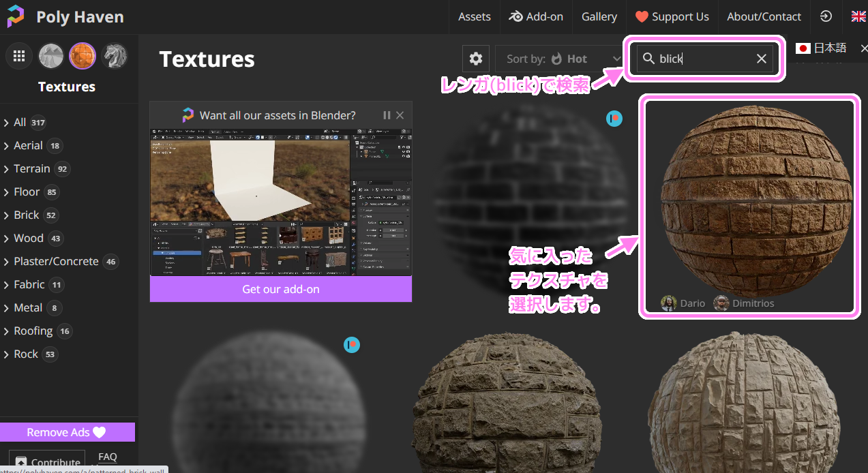Select the Textures brick sphere icon
The height and width of the screenshot is (473, 868).
83,56
